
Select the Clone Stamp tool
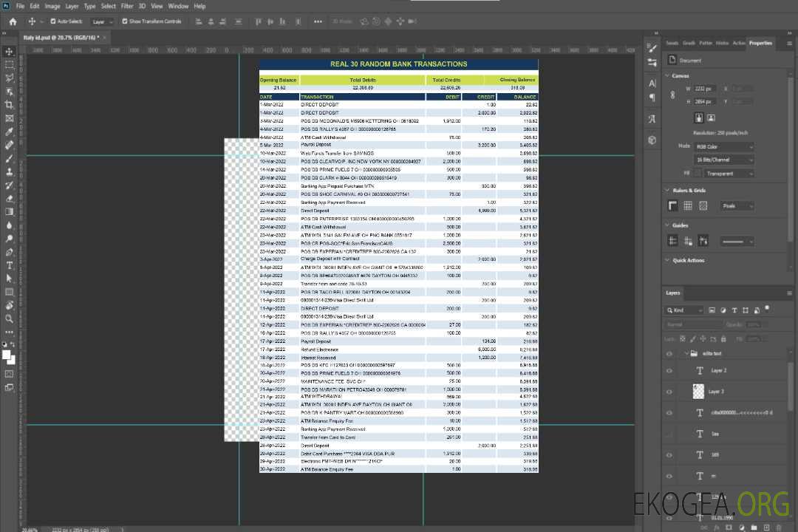coord(9,172)
